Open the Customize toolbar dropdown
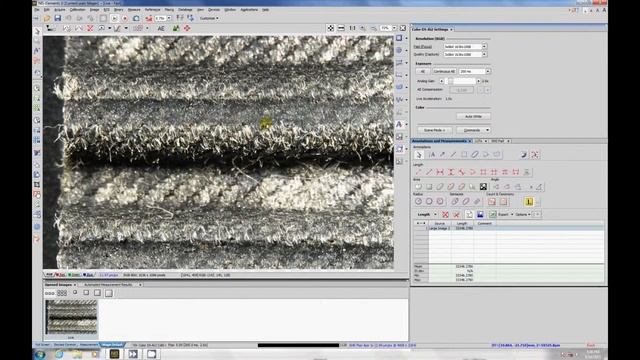Image resolution: width=640 pixels, height=360 pixels. tap(209, 18)
